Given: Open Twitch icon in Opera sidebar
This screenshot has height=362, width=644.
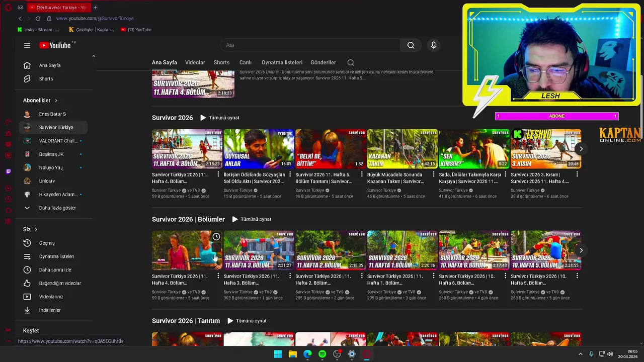Looking at the screenshot, I should pos(8,171).
